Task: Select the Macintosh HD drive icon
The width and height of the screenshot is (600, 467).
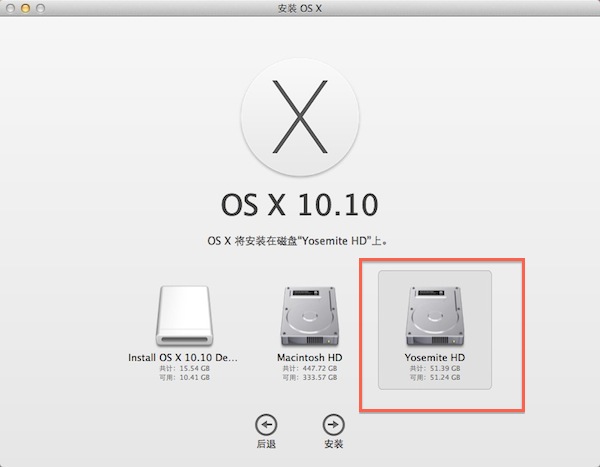Action: click(310, 316)
